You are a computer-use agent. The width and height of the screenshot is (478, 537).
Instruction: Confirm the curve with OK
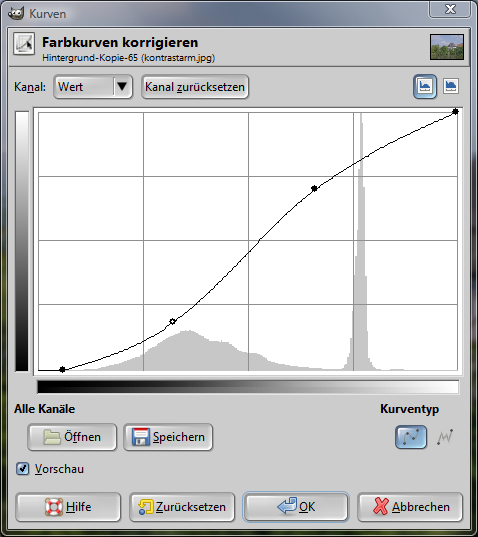click(x=296, y=507)
